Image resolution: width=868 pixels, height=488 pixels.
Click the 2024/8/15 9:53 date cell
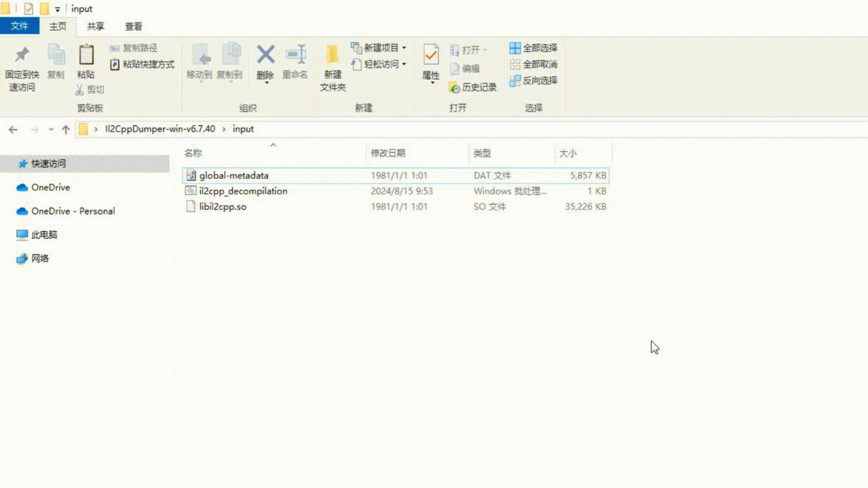coord(402,191)
